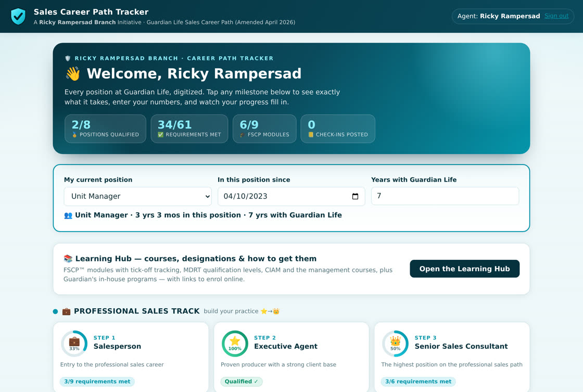Viewport: 583px width, 392px height.
Task: Click the medal icon in Positions Qualified
Action: tap(74, 135)
